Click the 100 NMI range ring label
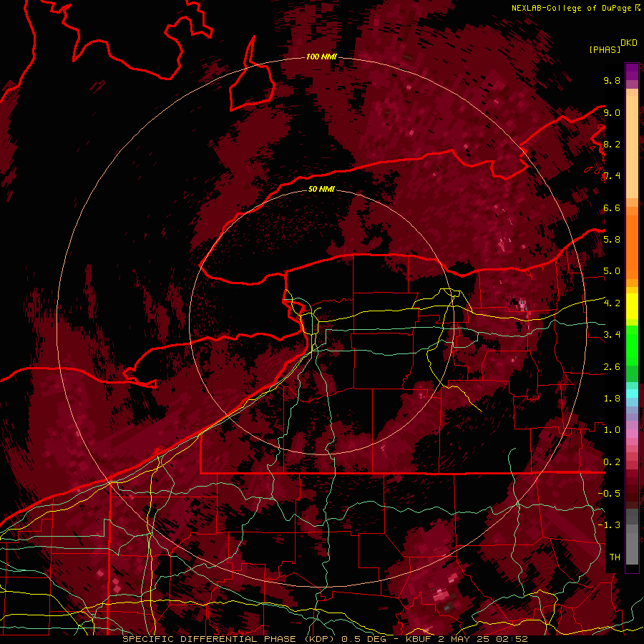 [x=321, y=57]
